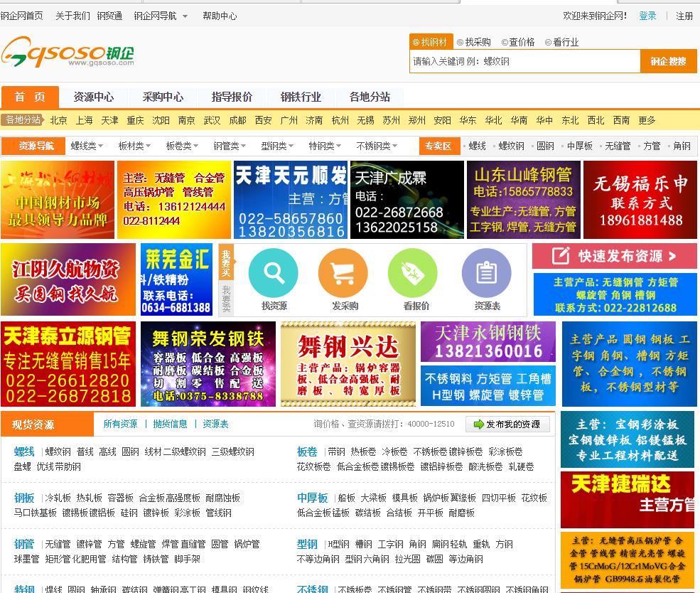Viewport: 700px width, 593px height.
Task: Open the 板卷 category heading
Action: [307, 452]
